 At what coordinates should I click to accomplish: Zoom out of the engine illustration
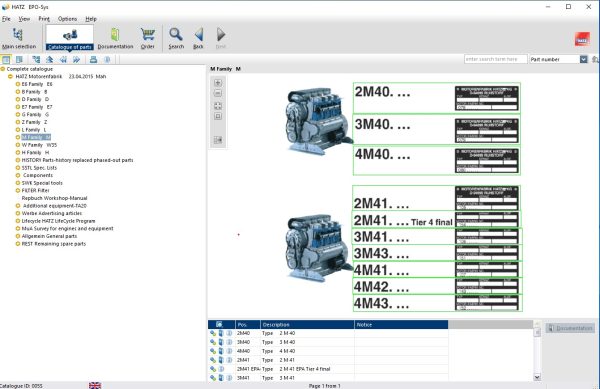point(218,93)
